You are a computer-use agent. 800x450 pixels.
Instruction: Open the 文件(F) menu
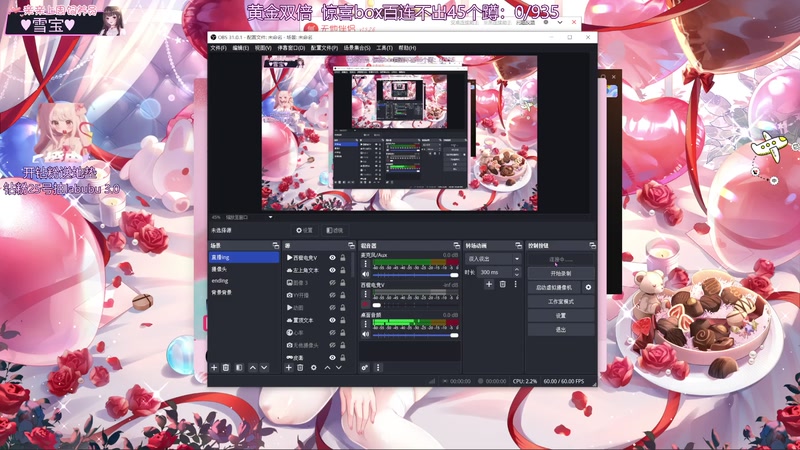(218, 48)
